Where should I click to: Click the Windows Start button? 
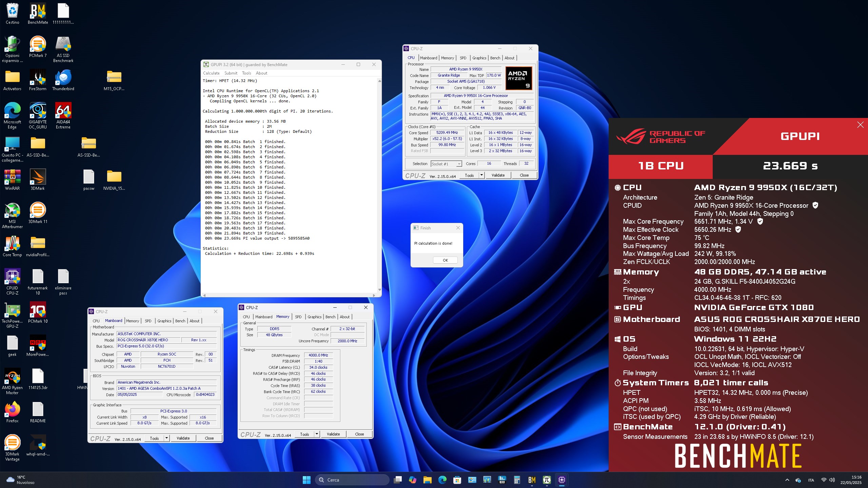tap(307, 480)
